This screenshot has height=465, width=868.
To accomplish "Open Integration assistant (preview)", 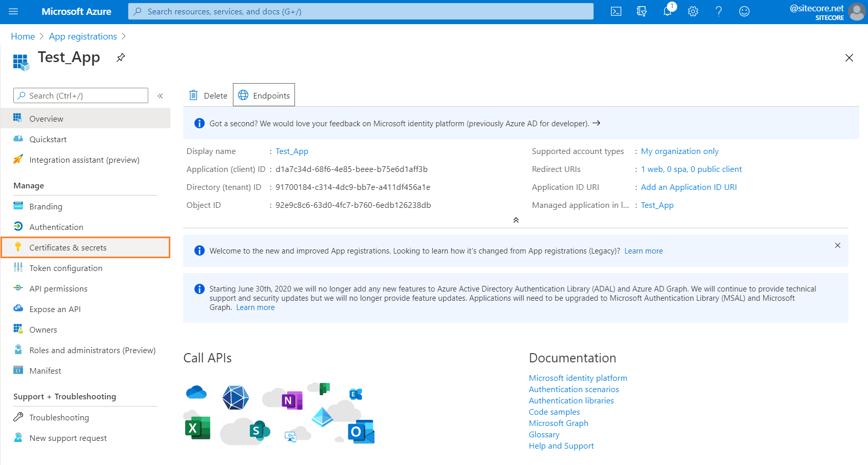I will tap(85, 160).
